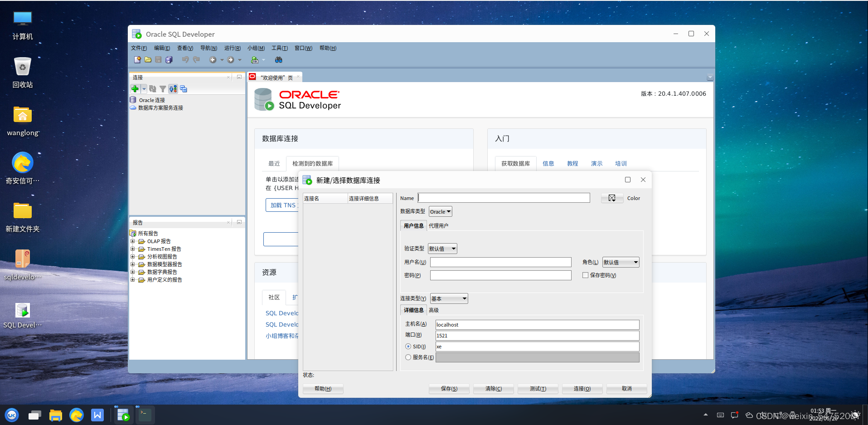Open the 培训 link in 入门

tap(621, 164)
